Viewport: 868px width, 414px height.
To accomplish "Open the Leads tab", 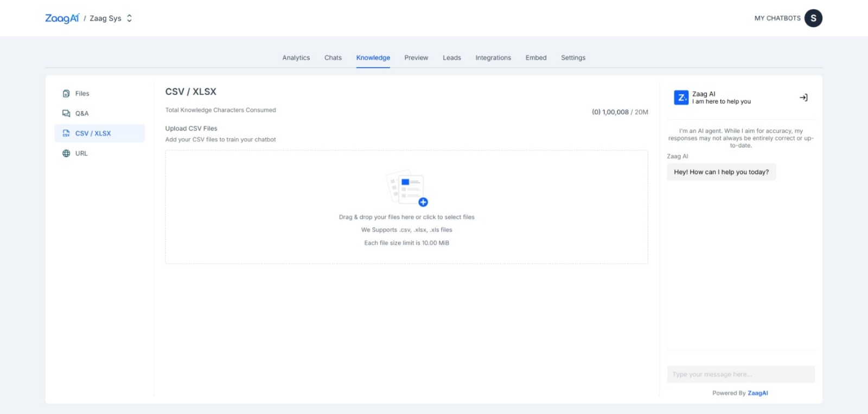I will click(x=451, y=58).
